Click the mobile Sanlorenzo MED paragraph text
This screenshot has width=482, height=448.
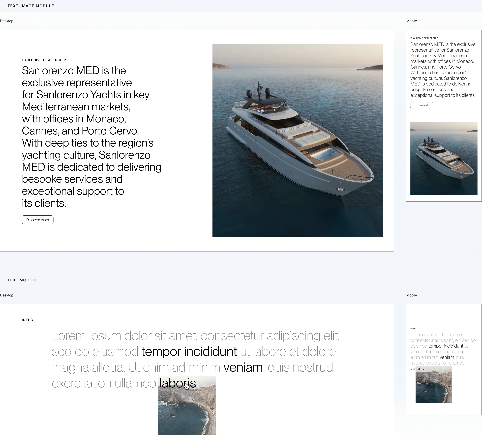(443, 70)
